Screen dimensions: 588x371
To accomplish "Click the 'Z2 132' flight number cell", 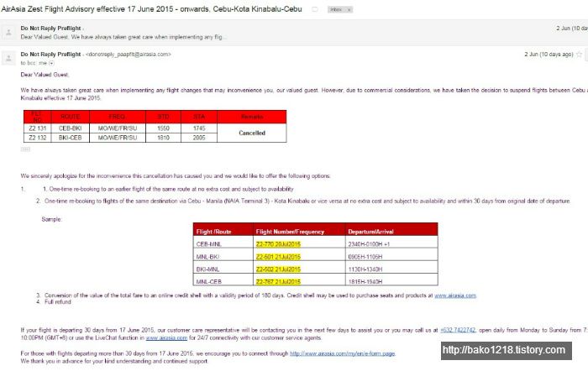I will pyautogui.click(x=38, y=138).
